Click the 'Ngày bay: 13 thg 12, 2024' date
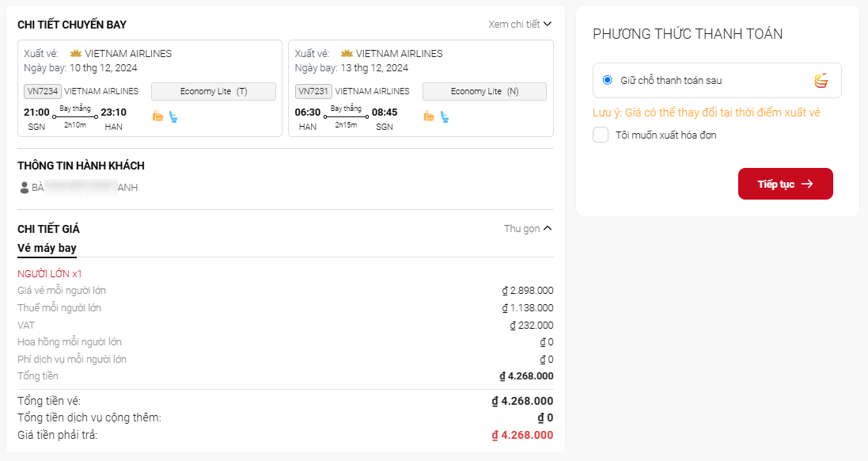 (x=351, y=68)
